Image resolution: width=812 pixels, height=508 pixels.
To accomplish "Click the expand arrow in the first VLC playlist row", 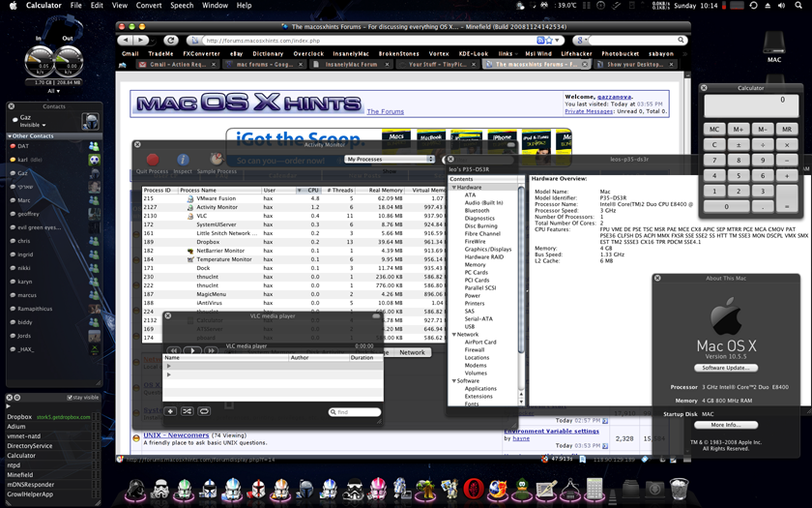I will pyautogui.click(x=169, y=366).
